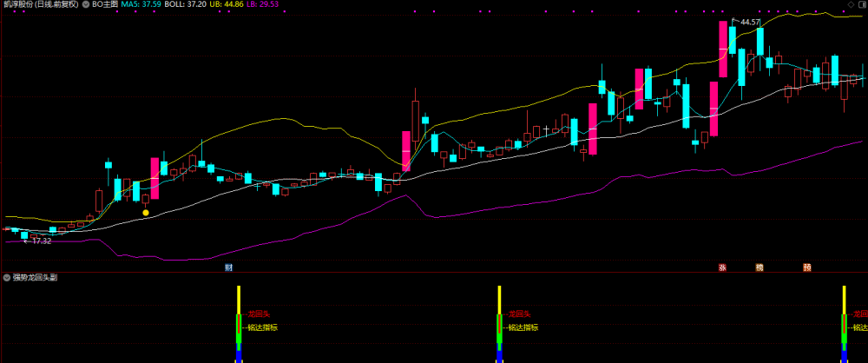Click the 17.32 low price annotation

[42, 241]
